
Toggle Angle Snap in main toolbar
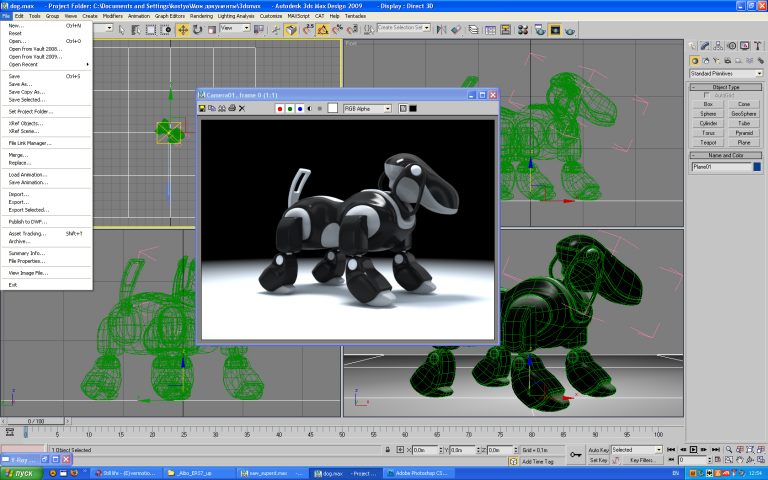point(322,30)
